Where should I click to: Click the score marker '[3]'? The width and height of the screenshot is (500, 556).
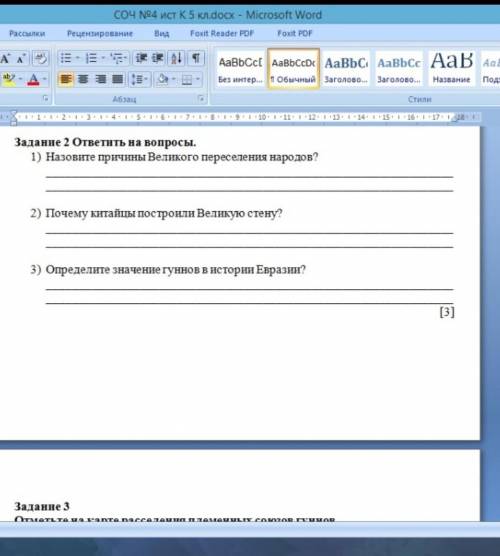tap(447, 312)
